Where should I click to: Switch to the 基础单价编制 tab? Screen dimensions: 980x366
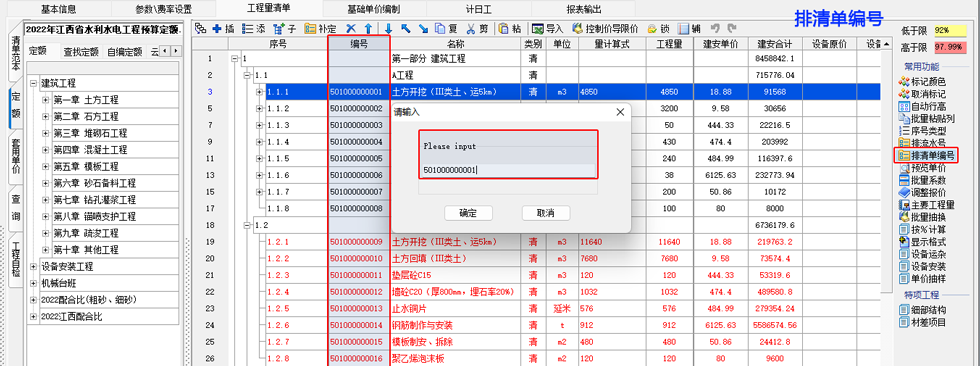pyautogui.click(x=374, y=9)
